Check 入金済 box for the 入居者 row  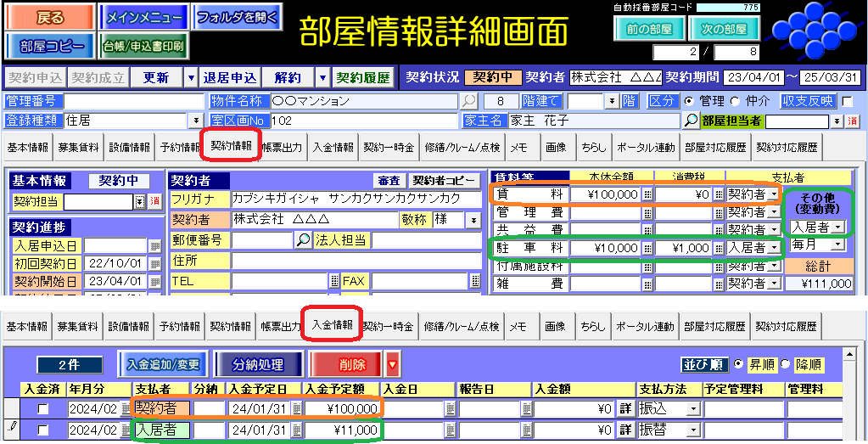click(x=42, y=430)
